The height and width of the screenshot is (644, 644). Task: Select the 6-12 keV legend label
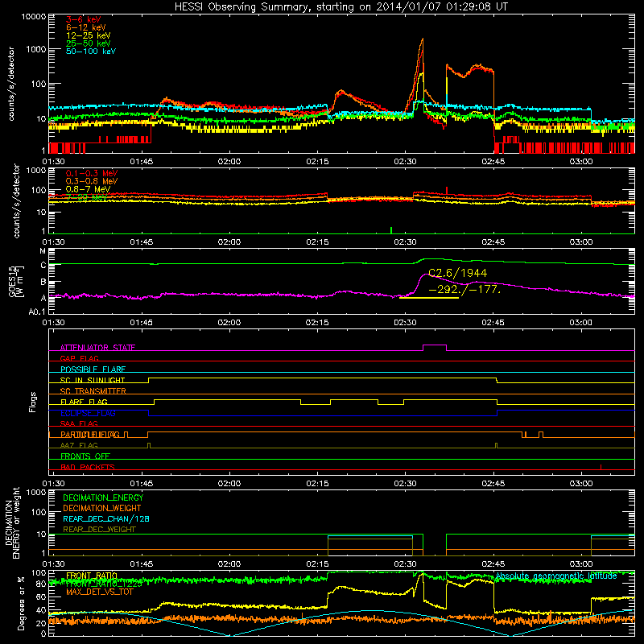(x=86, y=27)
